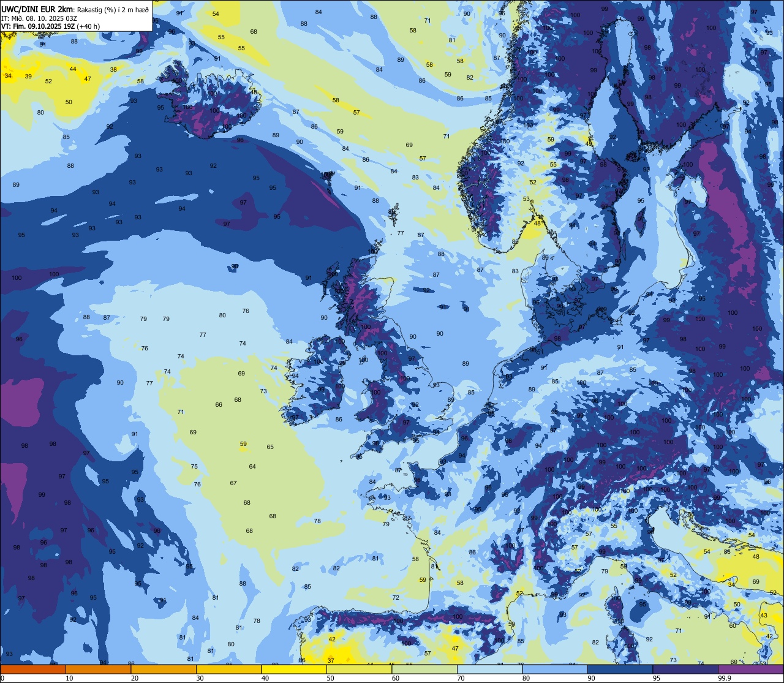This screenshot has height=683, width=784.
Task: Click the humidity value '64' on the map
Action: point(252,467)
